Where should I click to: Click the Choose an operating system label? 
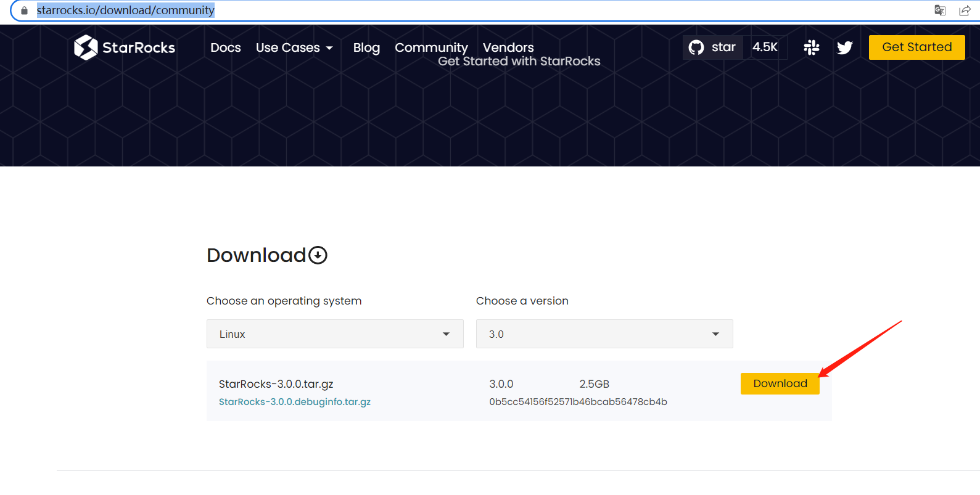(284, 301)
